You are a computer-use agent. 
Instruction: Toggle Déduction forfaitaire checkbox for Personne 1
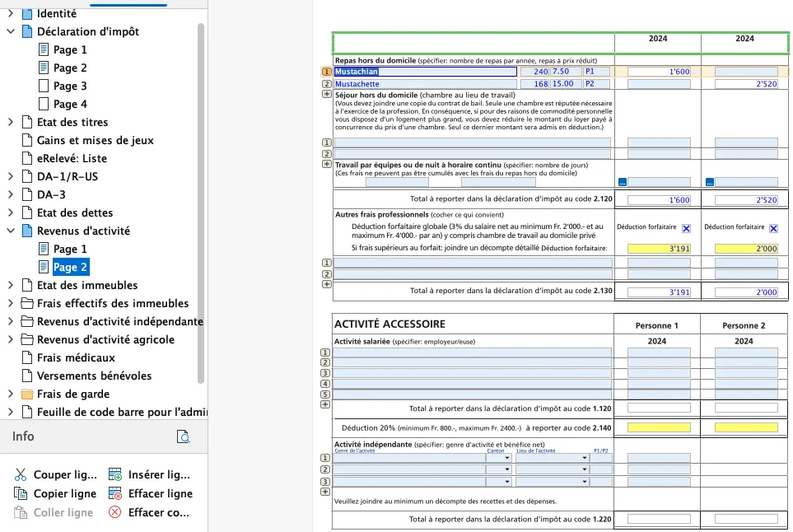pos(686,228)
